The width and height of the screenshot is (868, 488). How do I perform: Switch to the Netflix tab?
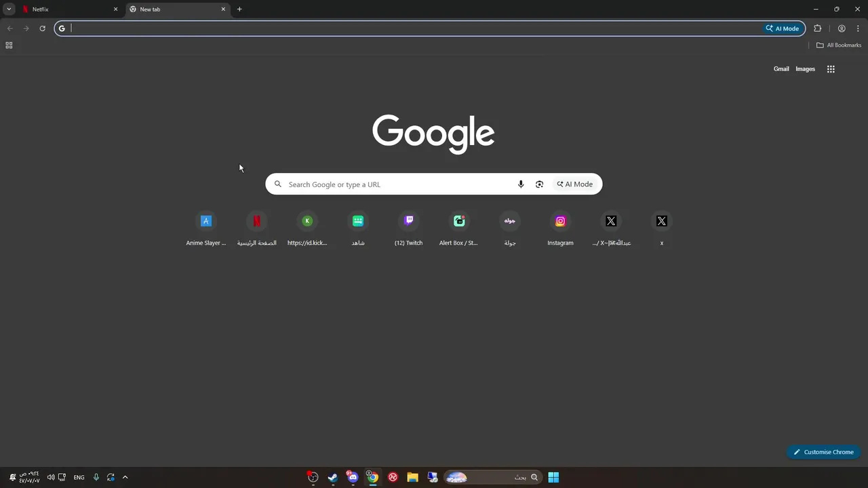coord(70,9)
